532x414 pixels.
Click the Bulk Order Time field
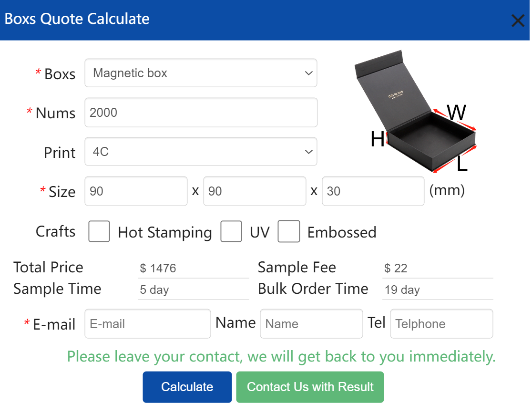(437, 290)
